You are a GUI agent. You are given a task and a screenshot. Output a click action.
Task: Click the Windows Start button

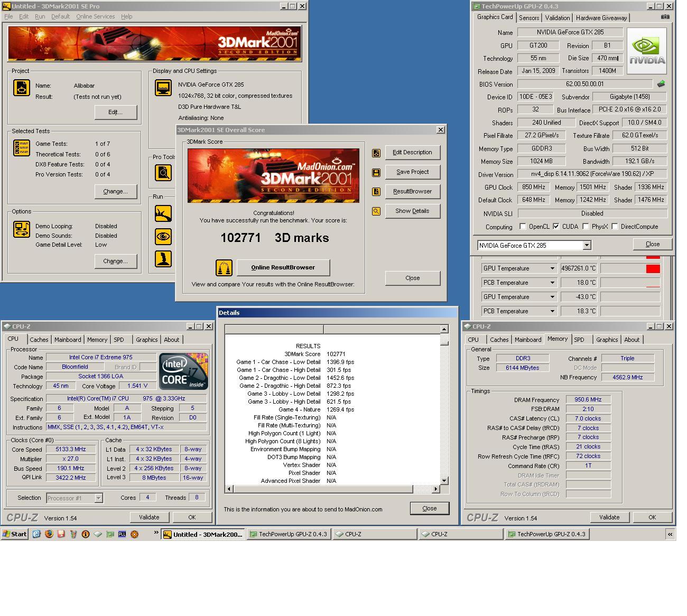coord(14,534)
